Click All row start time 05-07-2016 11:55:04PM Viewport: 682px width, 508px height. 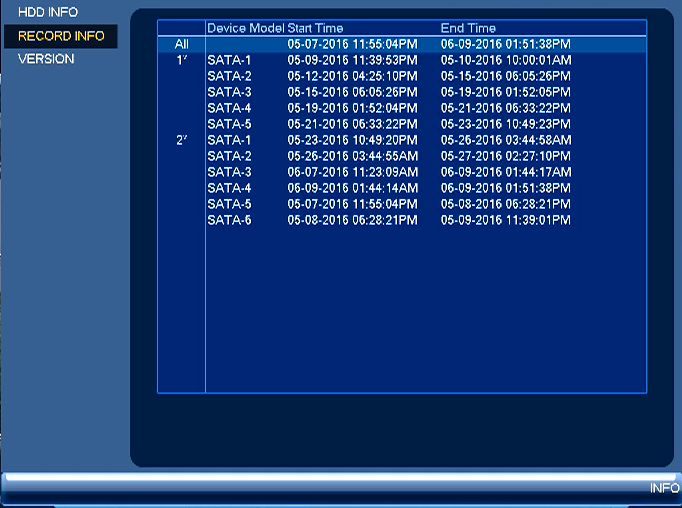pos(352,44)
